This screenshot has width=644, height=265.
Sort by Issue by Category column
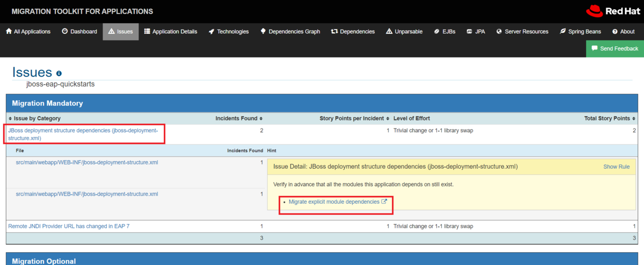click(35, 118)
